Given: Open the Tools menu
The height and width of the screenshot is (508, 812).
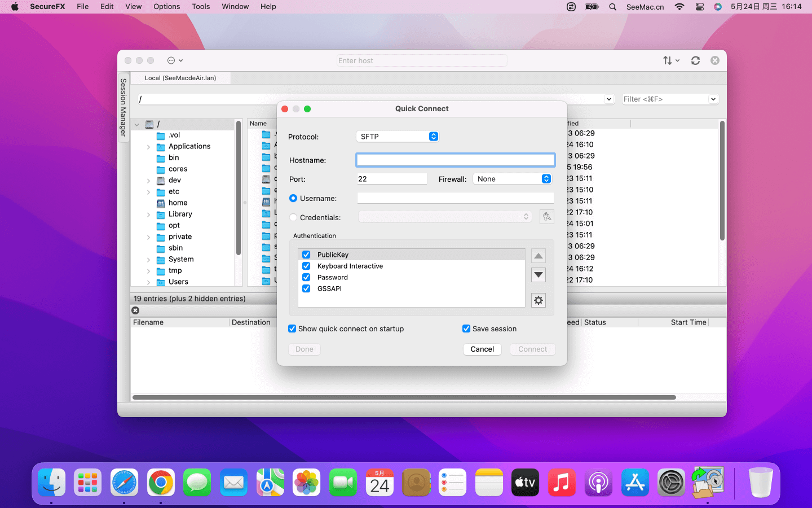Looking at the screenshot, I should click(200, 7).
